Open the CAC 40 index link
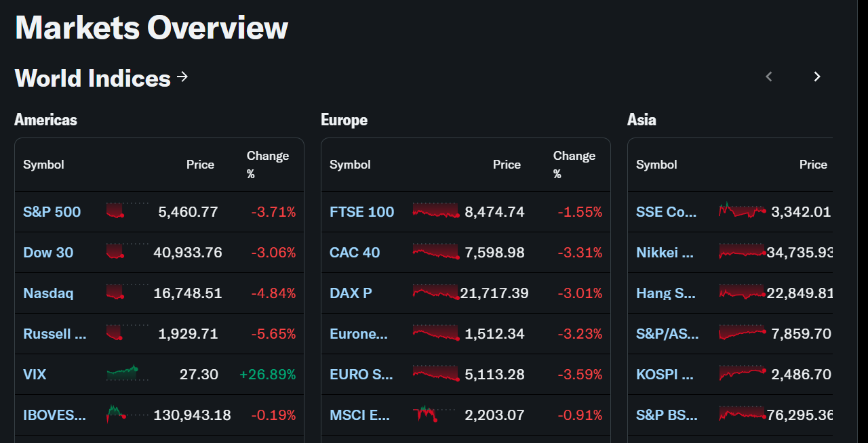Image resolution: width=868 pixels, height=443 pixels. coord(355,253)
